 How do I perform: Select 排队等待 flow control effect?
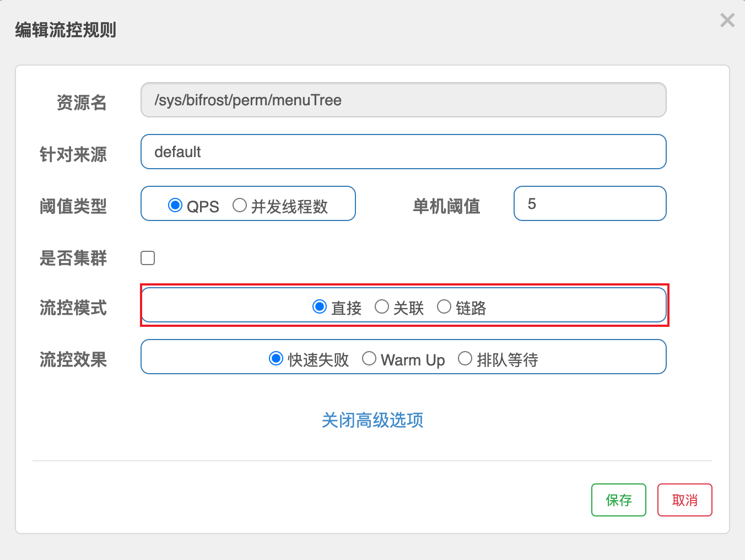(x=465, y=358)
